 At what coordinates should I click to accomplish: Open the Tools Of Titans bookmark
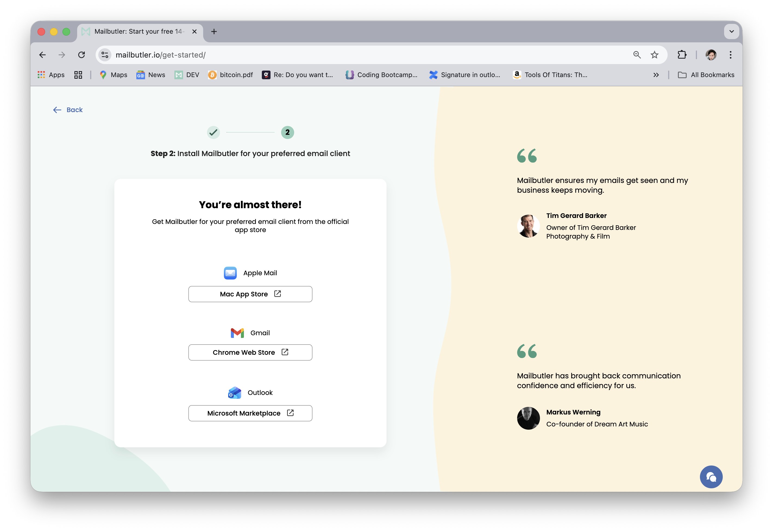(x=550, y=75)
